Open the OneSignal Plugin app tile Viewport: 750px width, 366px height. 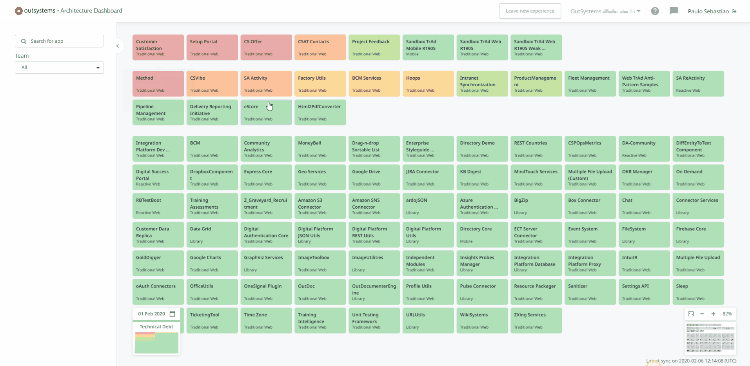[x=266, y=292]
